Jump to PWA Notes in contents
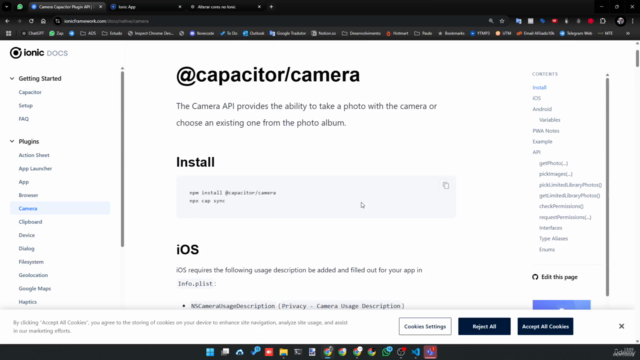This screenshot has width=640, height=360. (546, 131)
